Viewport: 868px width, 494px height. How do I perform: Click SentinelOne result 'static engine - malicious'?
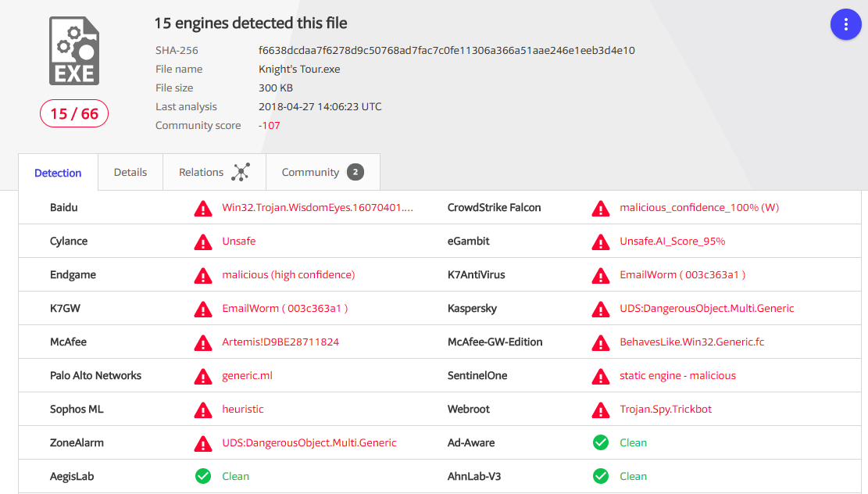click(x=677, y=376)
